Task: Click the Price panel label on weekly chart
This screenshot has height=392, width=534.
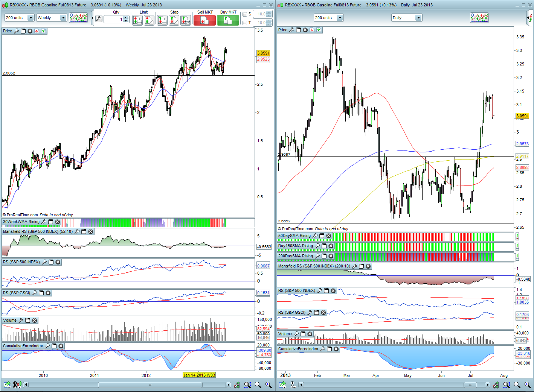Action: coord(8,31)
